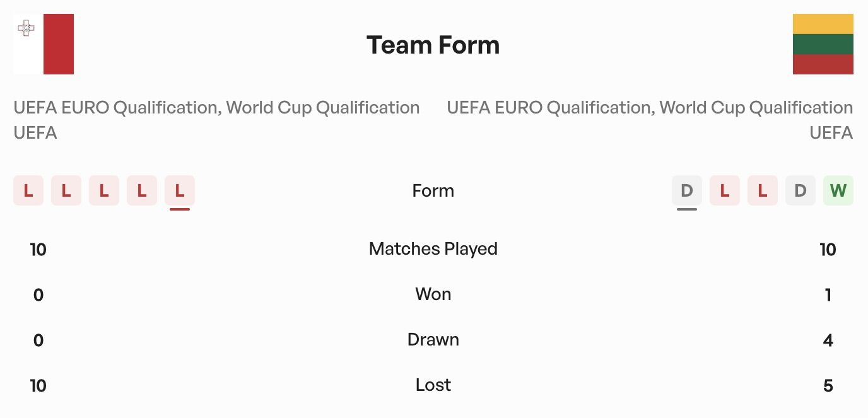Click the Drawn row label
868x418 pixels.
click(433, 340)
